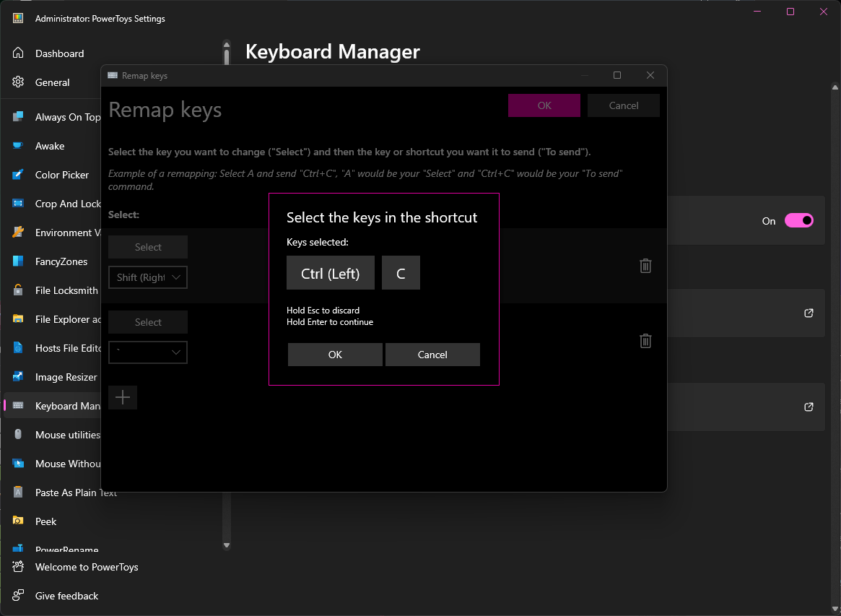Open Mouse Without Borders settings

pos(67,464)
